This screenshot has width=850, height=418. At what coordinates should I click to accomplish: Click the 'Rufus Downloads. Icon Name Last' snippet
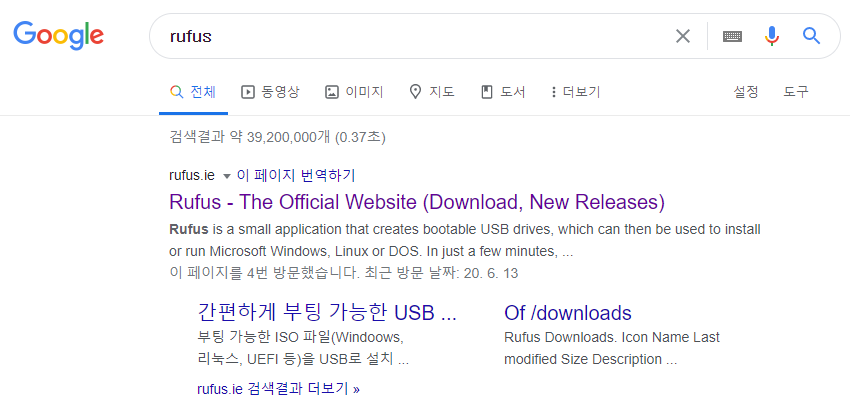(611, 348)
